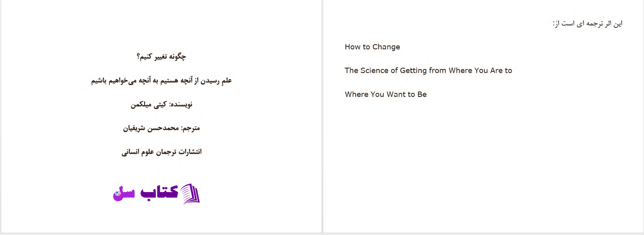The image size is (644, 235).
Task: Click the word Change in the English title
Action: [x=386, y=47]
